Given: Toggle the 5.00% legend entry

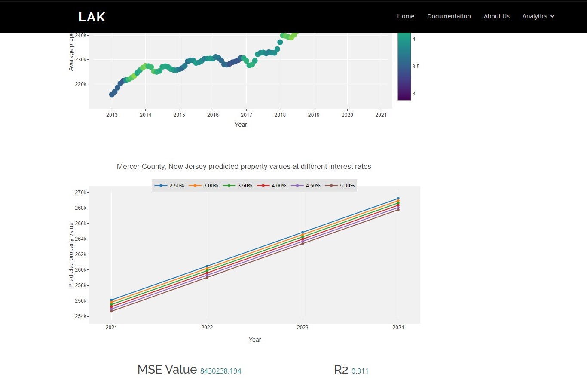Looking at the screenshot, I should [340, 186].
